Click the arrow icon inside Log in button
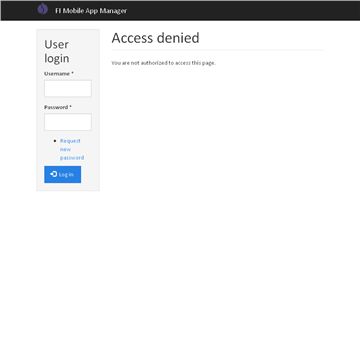360x360 pixels. click(54, 174)
